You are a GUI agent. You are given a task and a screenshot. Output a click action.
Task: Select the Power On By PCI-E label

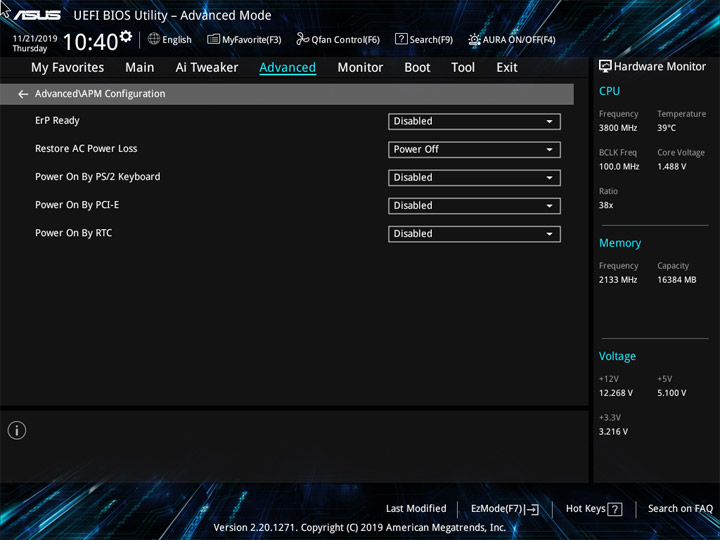click(77, 205)
